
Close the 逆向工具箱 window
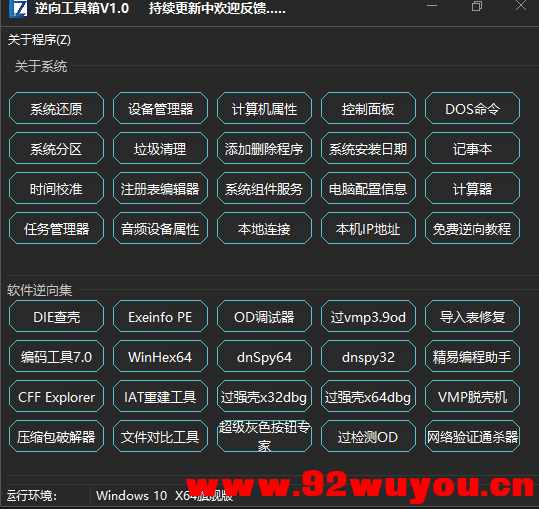(521, 5)
